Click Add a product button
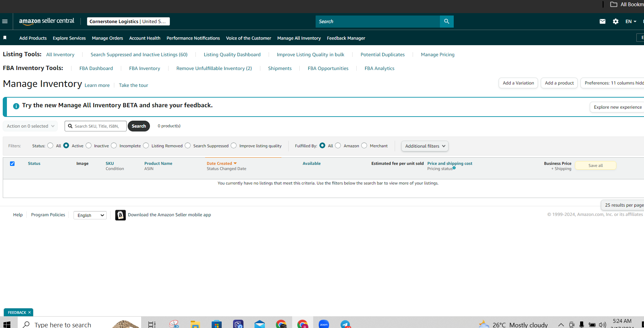 559,83
